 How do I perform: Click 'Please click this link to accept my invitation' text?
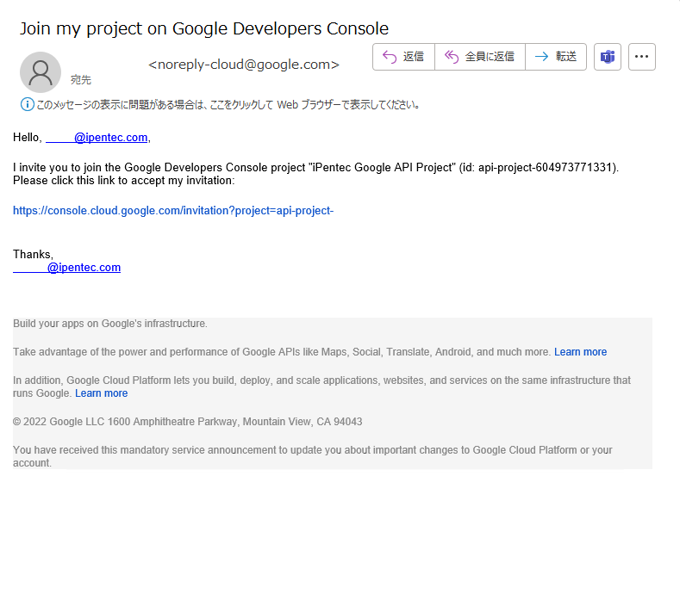(124, 180)
